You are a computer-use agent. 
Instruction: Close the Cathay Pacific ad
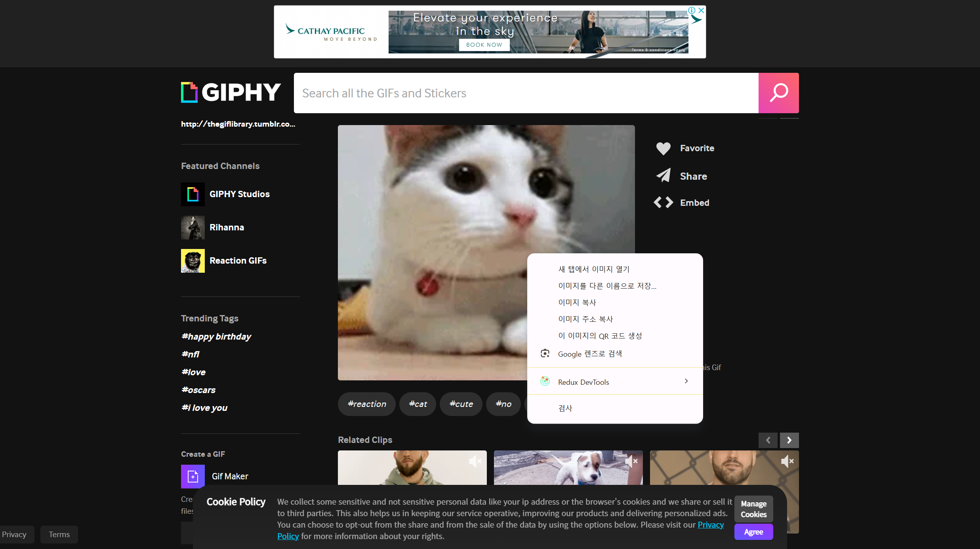[x=701, y=10]
